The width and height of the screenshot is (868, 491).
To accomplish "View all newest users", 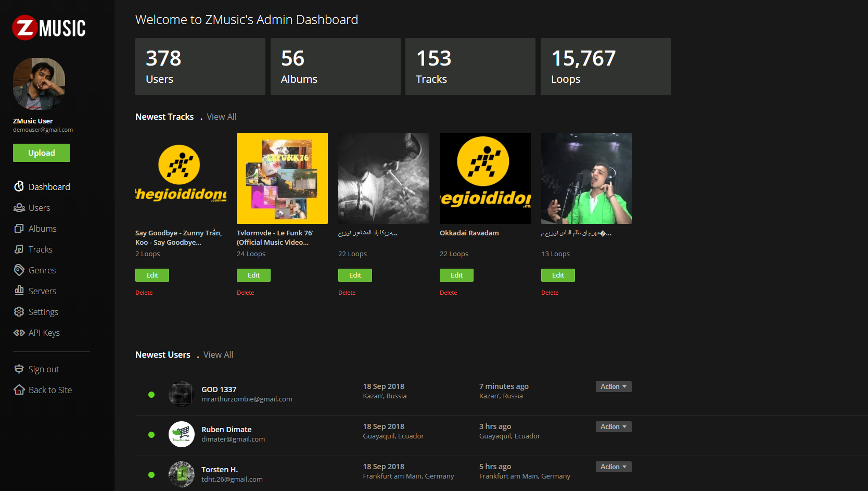I will point(218,355).
